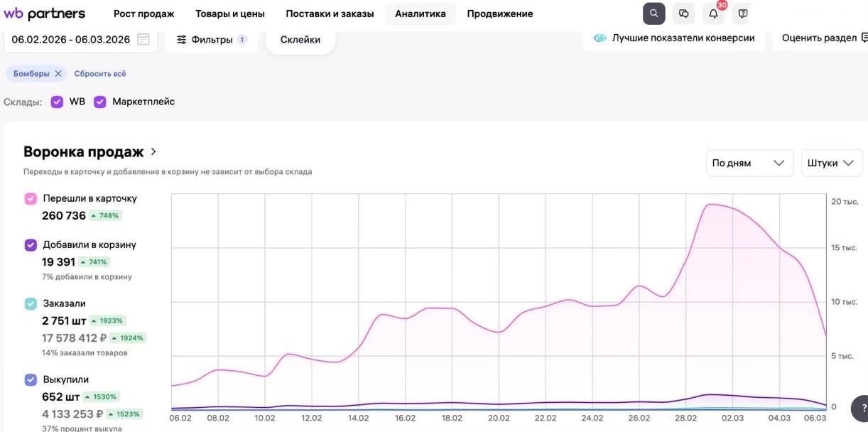The image size is (868, 432).
Task: Click the help question mark icon
Action: pyautogui.click(x=743, y=13)
